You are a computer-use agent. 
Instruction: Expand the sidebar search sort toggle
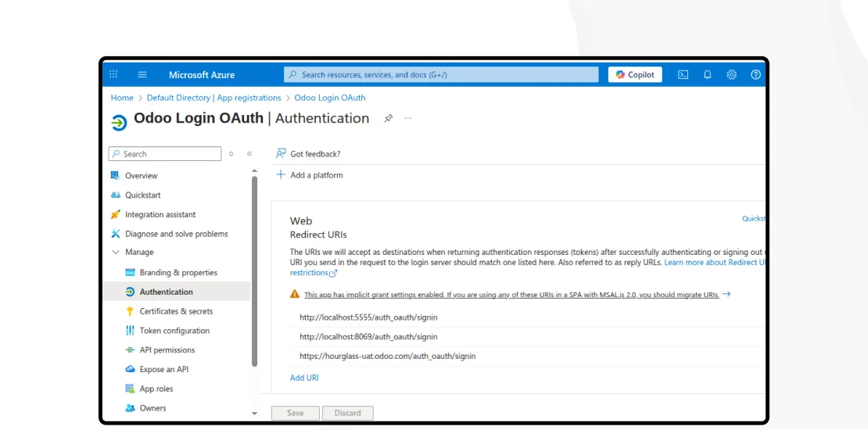coord(231,154)
